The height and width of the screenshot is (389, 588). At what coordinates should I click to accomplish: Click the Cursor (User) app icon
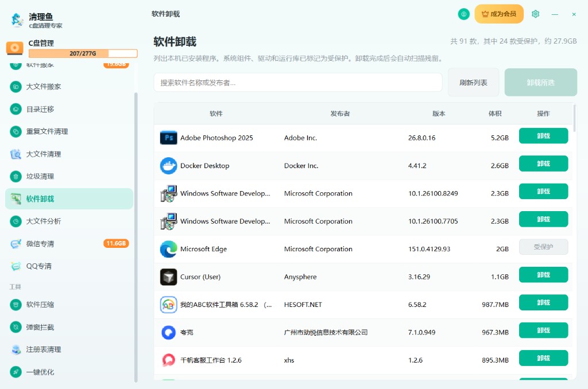point(168,277)
